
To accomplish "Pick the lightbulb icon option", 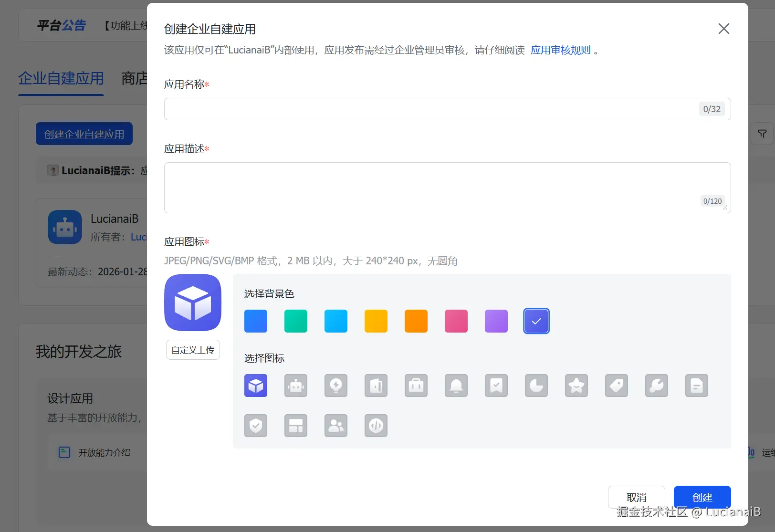I will pyautogui.click(x=336, y=386).
